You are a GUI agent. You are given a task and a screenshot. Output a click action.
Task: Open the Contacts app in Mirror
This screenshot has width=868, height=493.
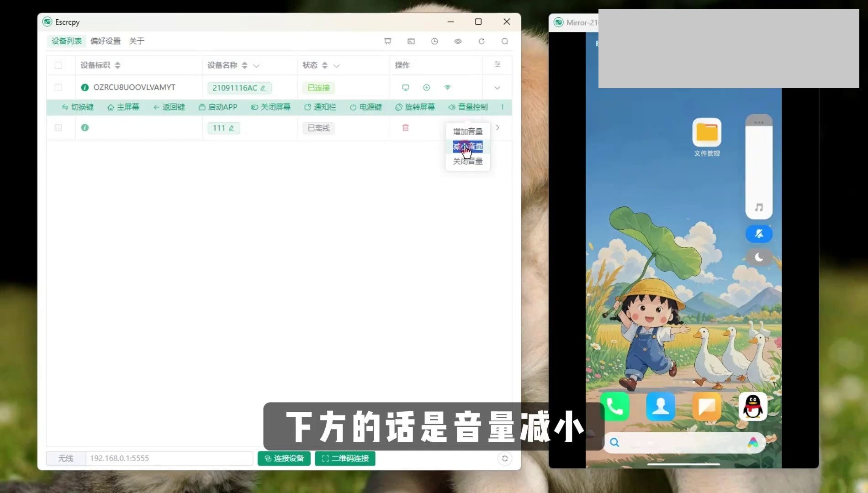[661, 406]
